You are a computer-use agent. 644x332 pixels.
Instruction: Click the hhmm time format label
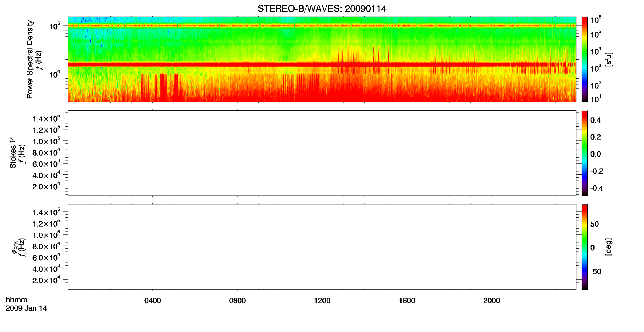[x=17, y=300]
